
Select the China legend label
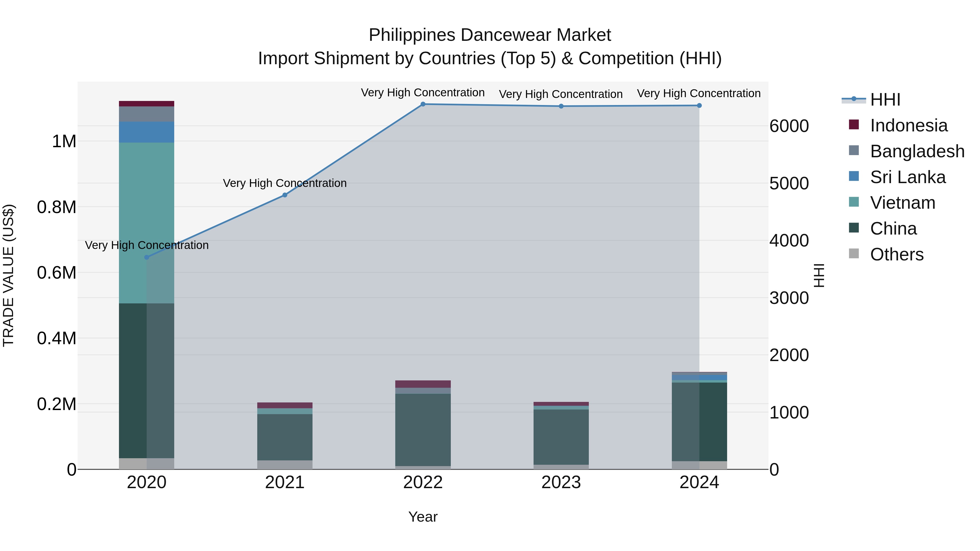[894, 229]
